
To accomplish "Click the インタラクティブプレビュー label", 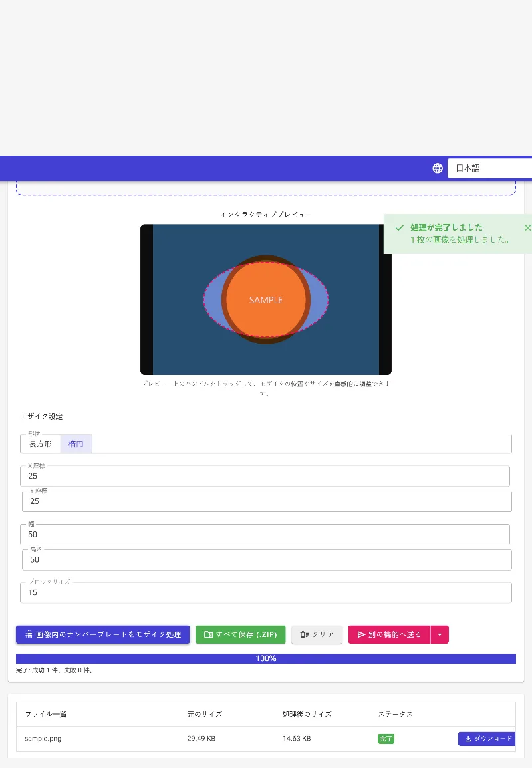I will point(265,215).
